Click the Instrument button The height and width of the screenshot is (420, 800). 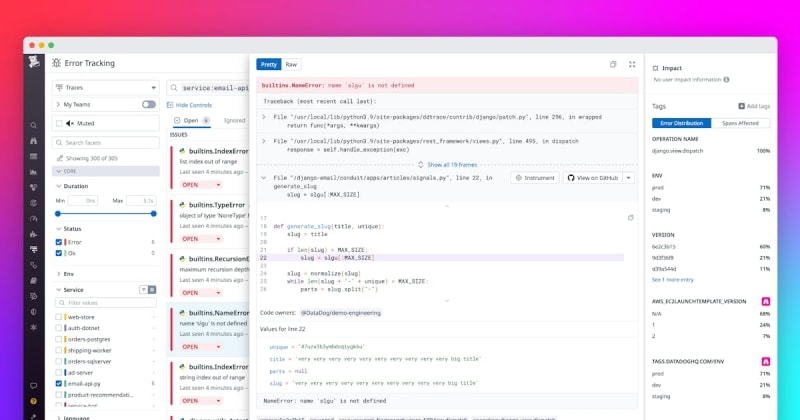535,178
